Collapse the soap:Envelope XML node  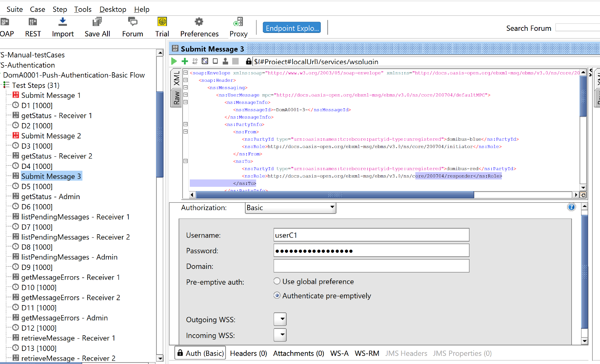pos(186,72)
